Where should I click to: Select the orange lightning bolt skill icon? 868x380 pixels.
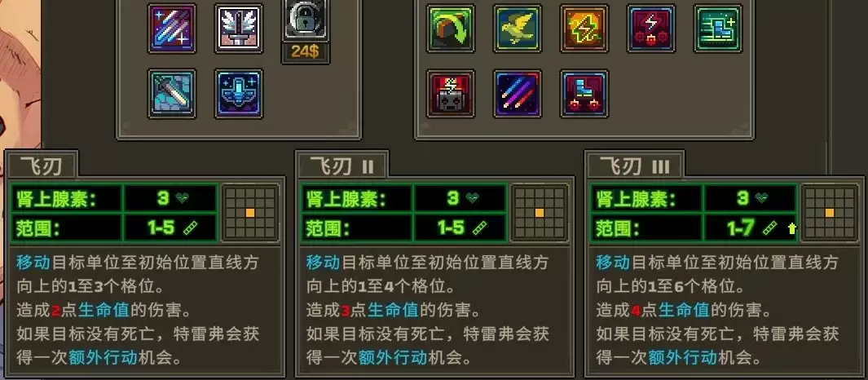[584, 29]
